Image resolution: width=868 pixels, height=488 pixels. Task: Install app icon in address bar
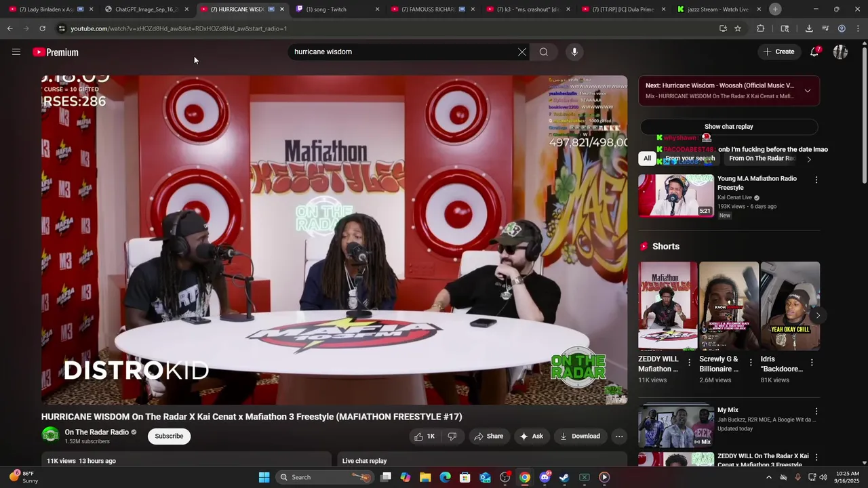(x=723, y=28)
